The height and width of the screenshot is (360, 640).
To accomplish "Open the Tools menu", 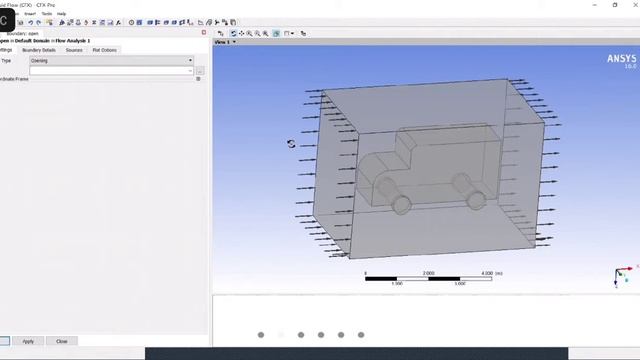I will [x=47, y=13].
